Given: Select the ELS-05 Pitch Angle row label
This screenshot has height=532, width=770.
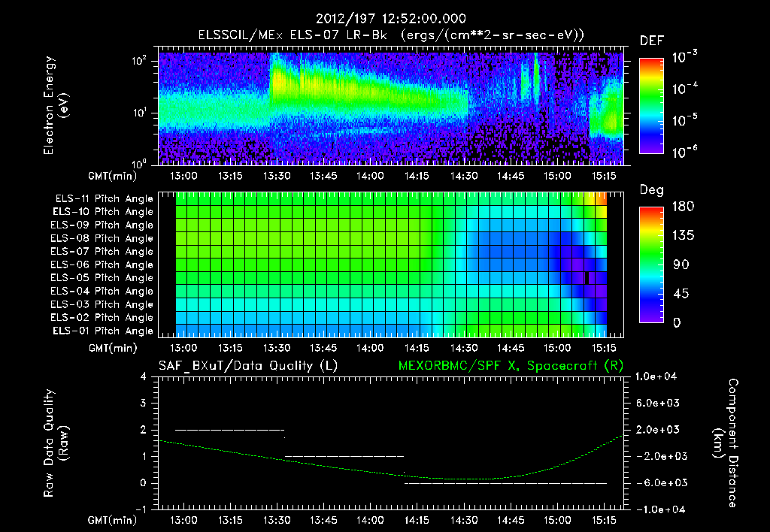Looking at the screenshot, I should click(x=102, y=278).
